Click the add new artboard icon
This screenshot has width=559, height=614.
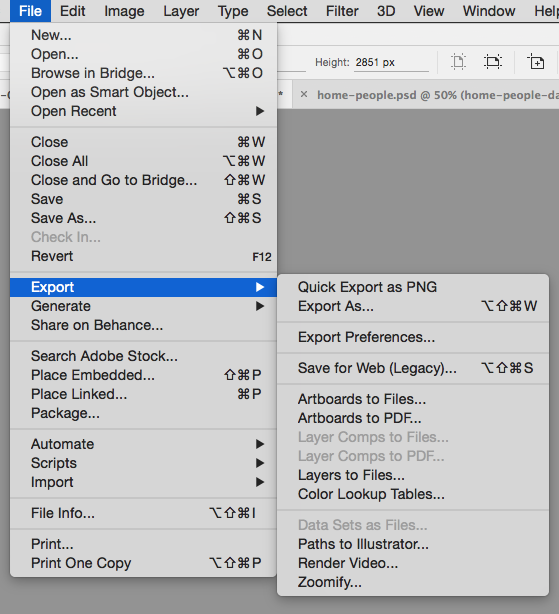536,62
